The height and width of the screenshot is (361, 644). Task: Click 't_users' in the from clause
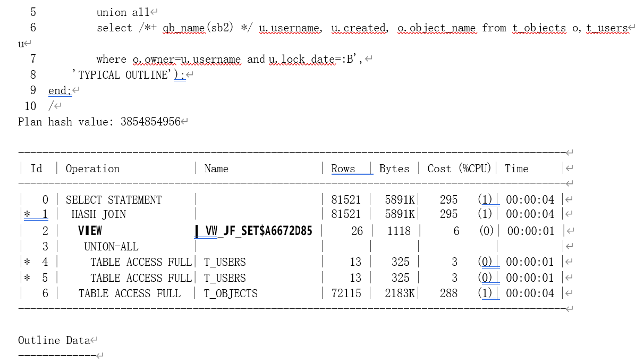click(x=607, y=28)
